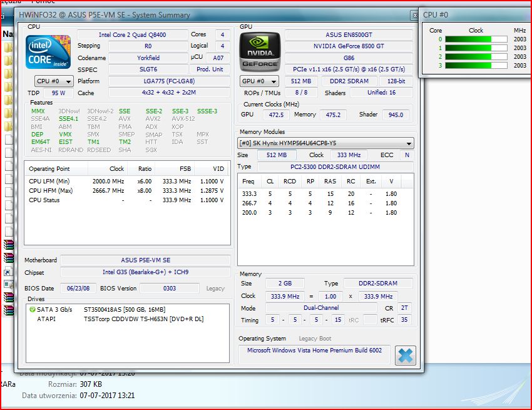The width and height of the screenshot is (532, 410).
Task: Click the BIOS Version 0303 field
Action: pos(170,288)
